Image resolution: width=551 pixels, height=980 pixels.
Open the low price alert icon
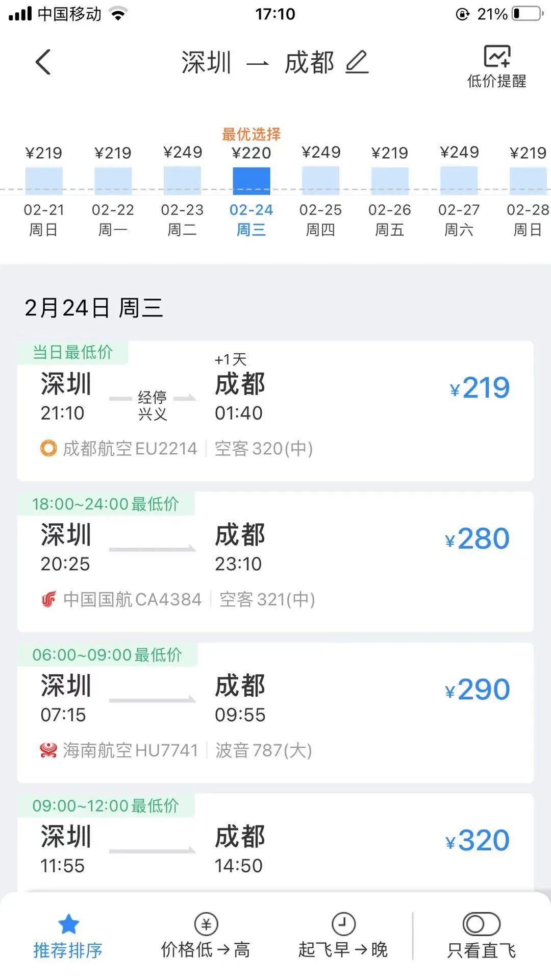tap(497, 57)
